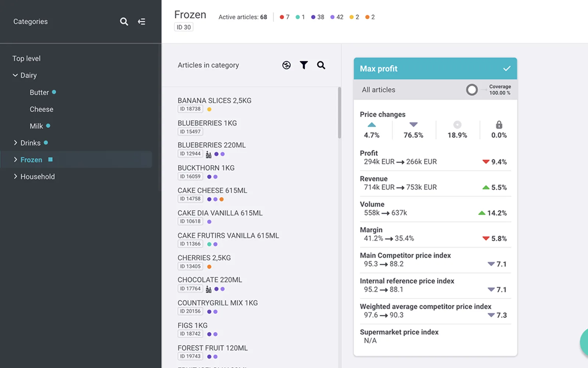Open article CAKE DIA VANILLA 615ML
The image size is (588, 368).
click(x=220, y=213)
